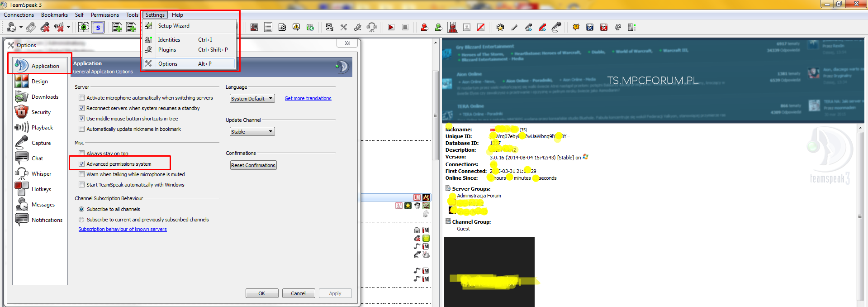Toggle use middle mouse button shortcuts in tree
868x307 pixels.
point(81,119)
